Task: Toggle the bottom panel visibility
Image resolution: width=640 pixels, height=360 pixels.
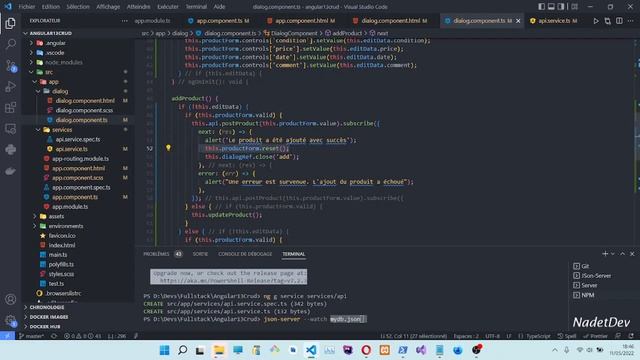Action: [551, 7]
